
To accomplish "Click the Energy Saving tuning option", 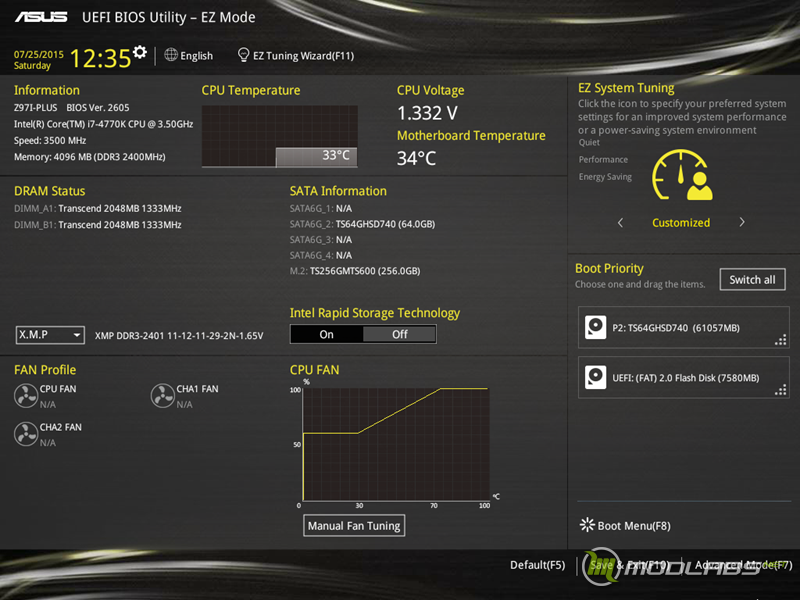I will point(605,177).
